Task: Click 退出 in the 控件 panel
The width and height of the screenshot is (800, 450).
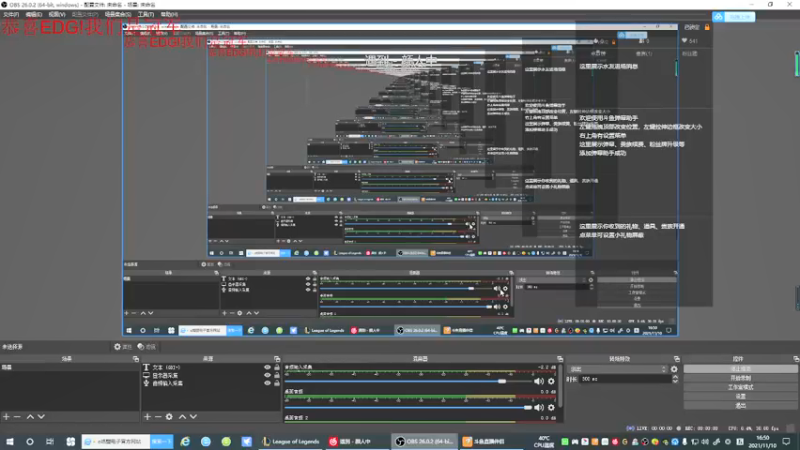Action: [x=740, y=406]
